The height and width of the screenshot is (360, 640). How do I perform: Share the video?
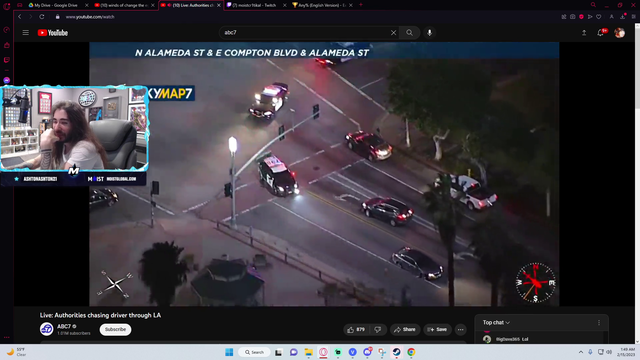point(405,329)
